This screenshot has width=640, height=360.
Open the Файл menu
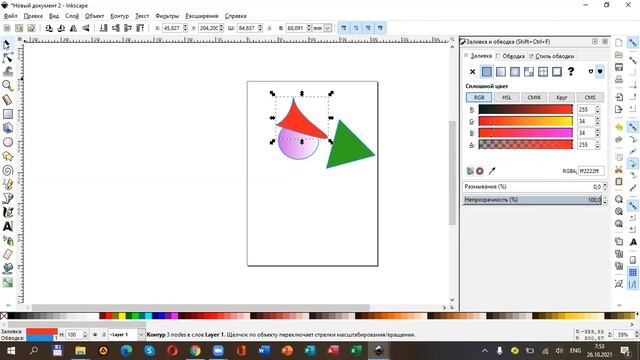point(11,16)
